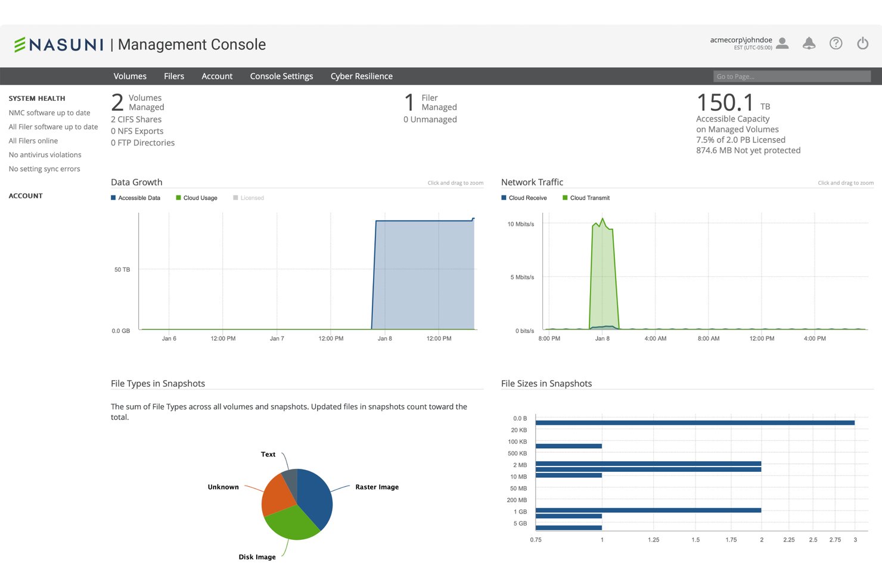Click '0 Unmanaged' filer count

tap(430, 119)
